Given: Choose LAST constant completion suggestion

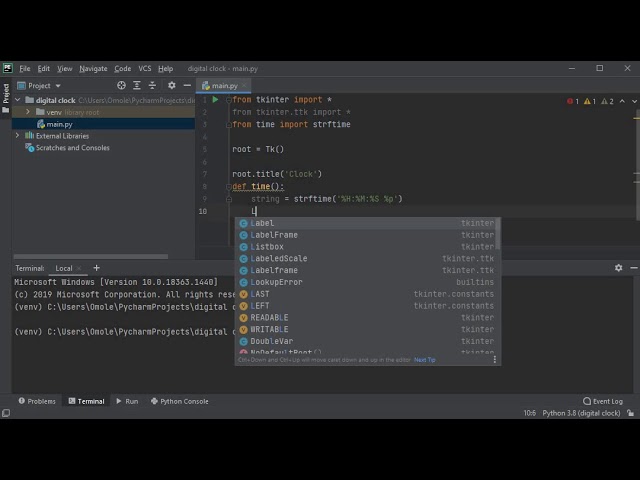Looking at the screenshot, I should coord(367,294).
